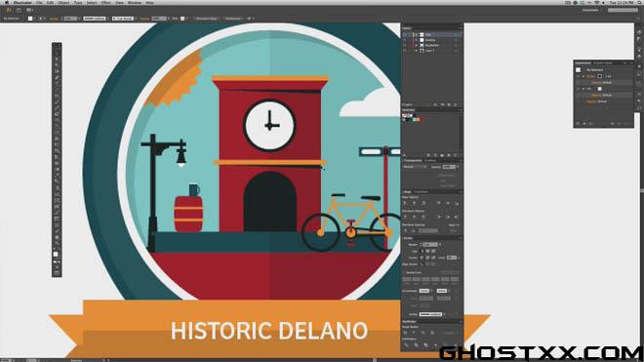Screen dimensions: 644x362
Task: Open the Object menu in menu bar
Action: [x=63, y=3]
